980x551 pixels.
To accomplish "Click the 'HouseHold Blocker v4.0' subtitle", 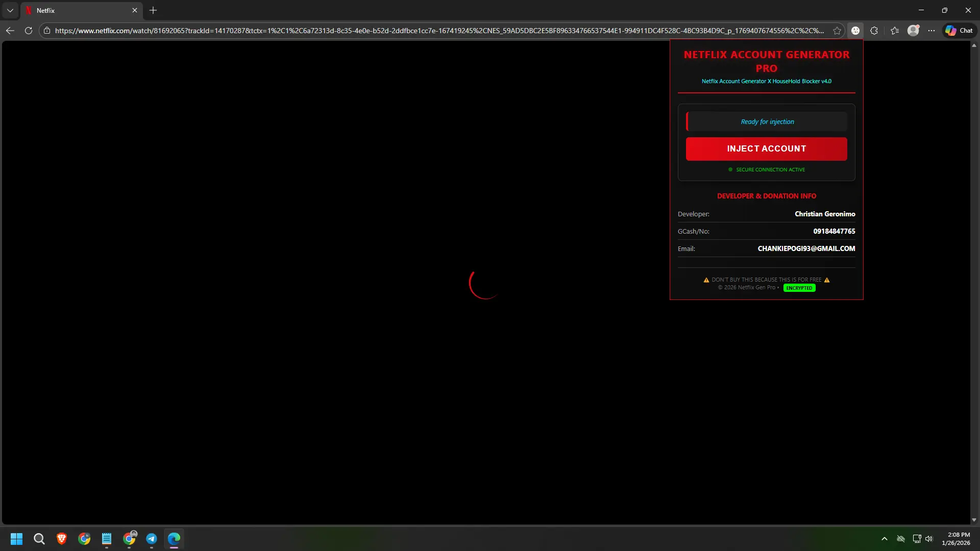I will pos(801,81).
